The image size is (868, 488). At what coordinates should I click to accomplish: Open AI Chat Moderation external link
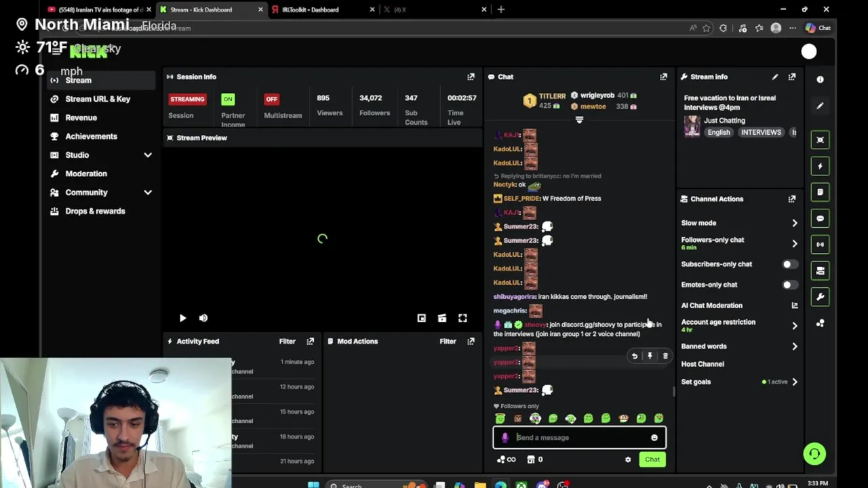(795, 306)
